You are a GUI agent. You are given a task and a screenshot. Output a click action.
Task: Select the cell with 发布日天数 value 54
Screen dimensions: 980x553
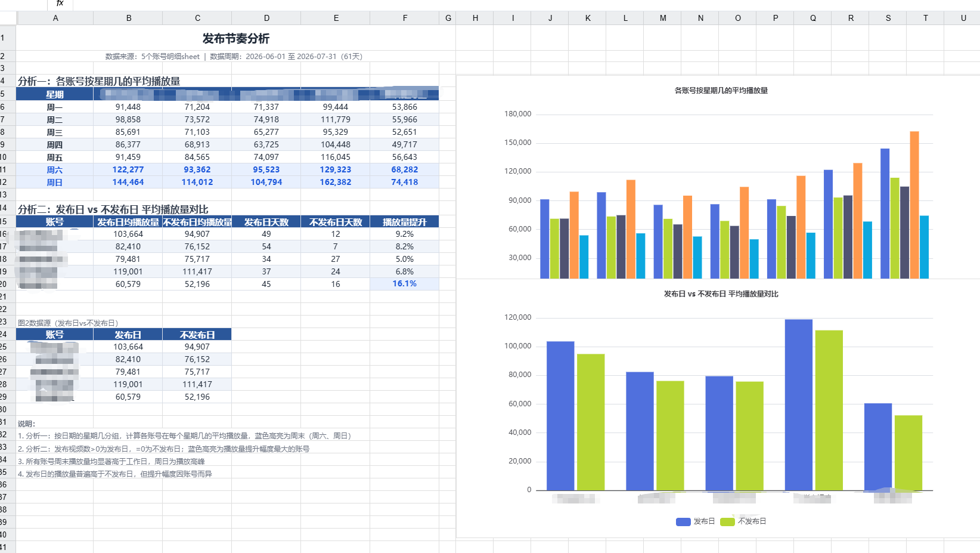point(266,247)
